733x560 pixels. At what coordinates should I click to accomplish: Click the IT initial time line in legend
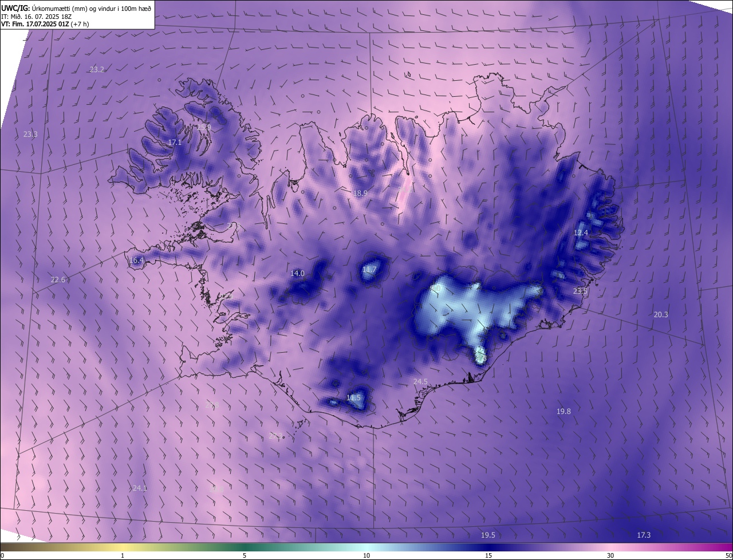click(x=37, y=16)
